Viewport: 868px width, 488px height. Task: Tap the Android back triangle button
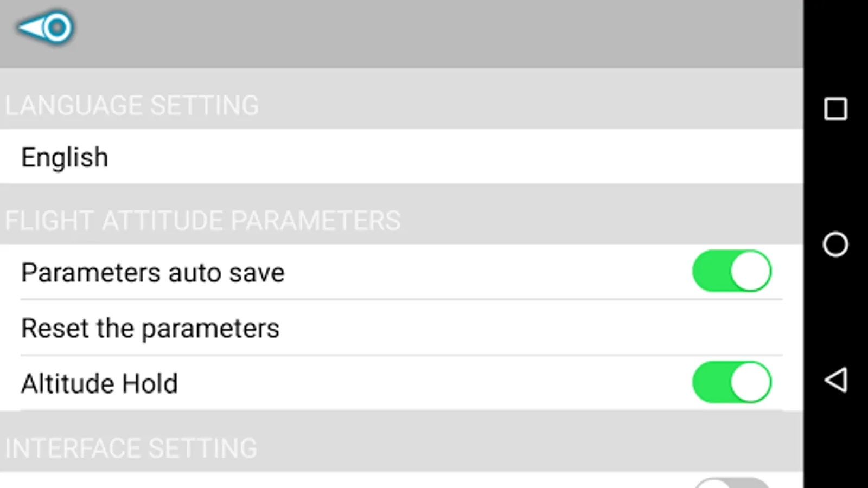(x=835, y=380)
